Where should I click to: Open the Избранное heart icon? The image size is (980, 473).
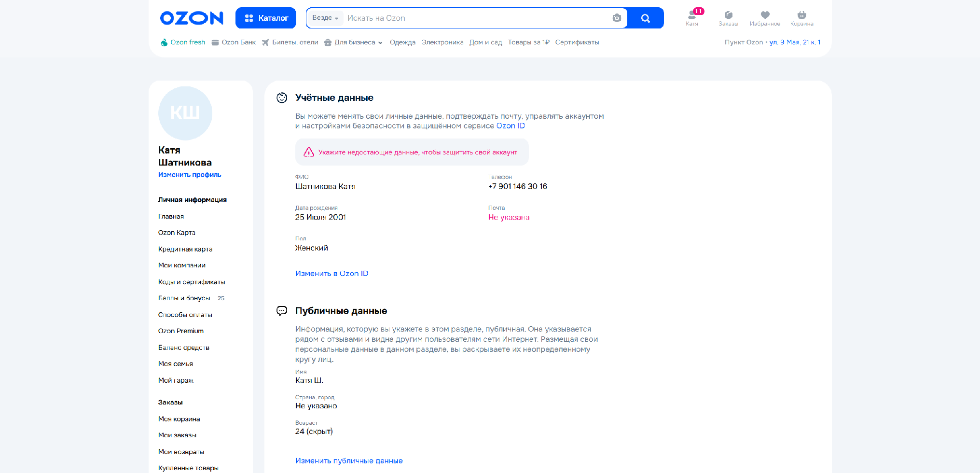click(765, 15)
